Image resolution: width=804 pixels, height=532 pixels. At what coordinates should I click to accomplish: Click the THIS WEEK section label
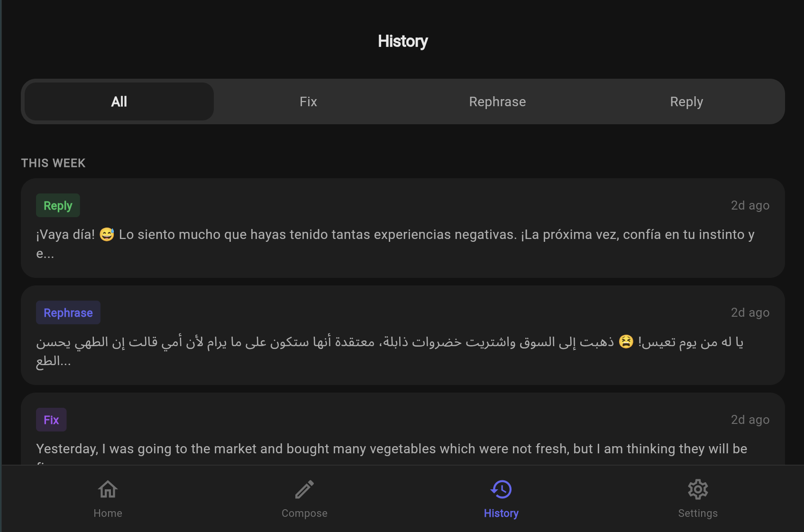point(54,163)
